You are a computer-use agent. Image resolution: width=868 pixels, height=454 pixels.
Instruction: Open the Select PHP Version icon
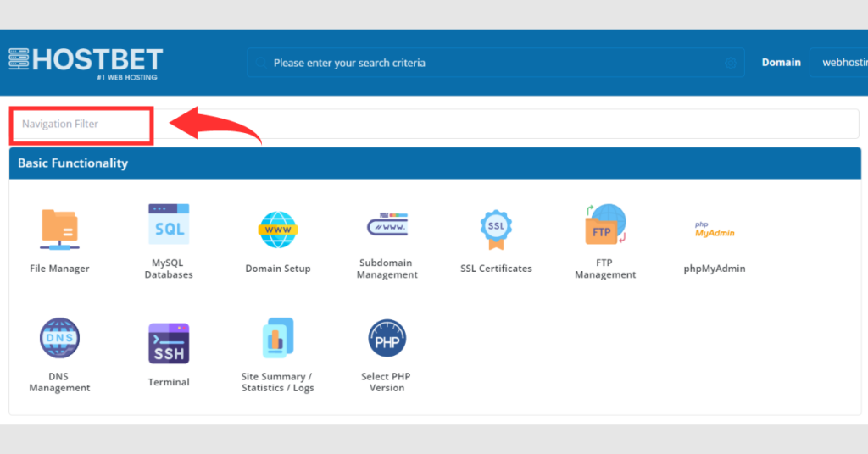387,338
